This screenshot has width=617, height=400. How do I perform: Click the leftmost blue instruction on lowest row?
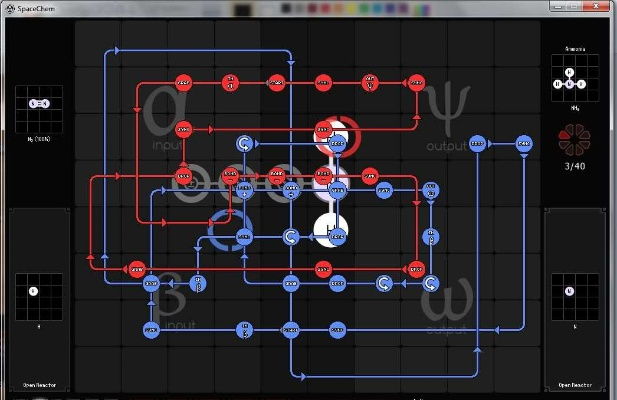(x=151, y=329)
